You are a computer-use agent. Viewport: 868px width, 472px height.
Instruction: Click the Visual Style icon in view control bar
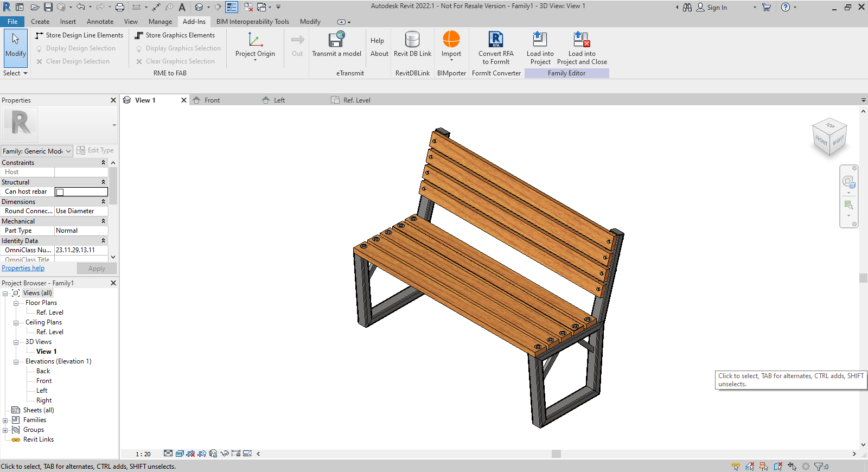click(x=179, y=454)
